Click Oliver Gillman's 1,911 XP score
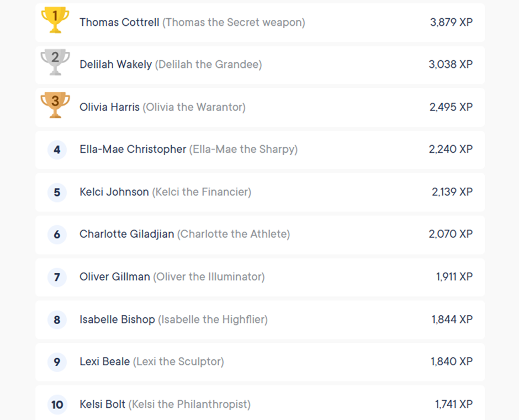 coord(454,277)
